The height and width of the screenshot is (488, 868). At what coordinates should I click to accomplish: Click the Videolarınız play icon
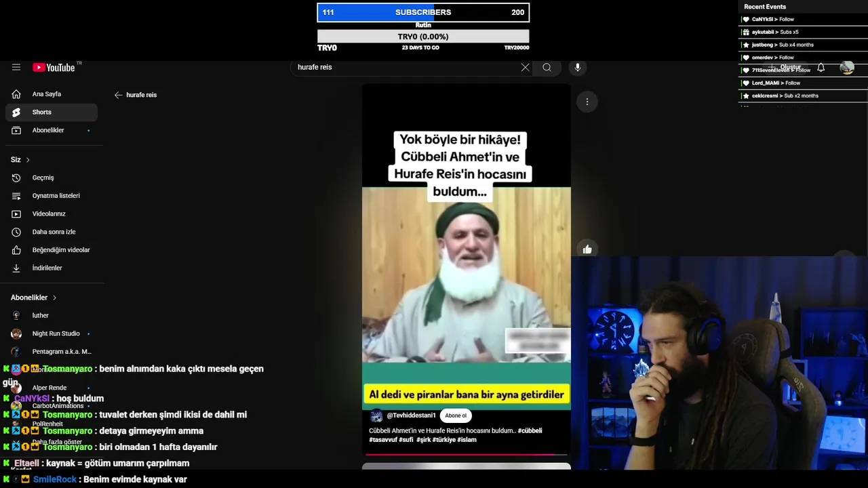tap(16, 213)
